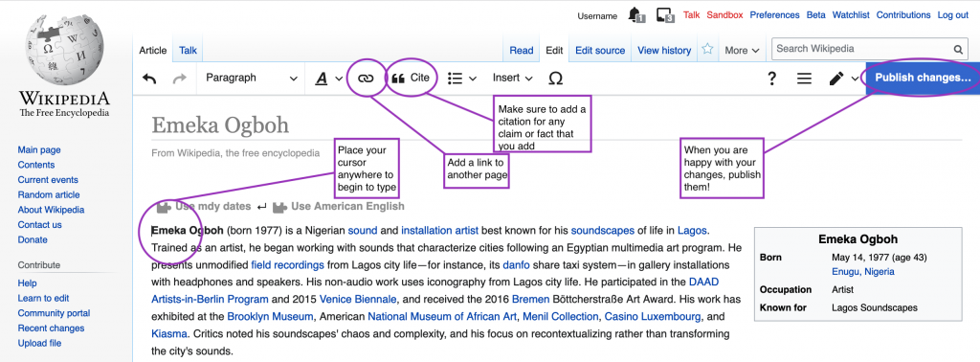Open the notices tray icon with 3
Screen dimensions: 980x362
[x=665, y=15]
